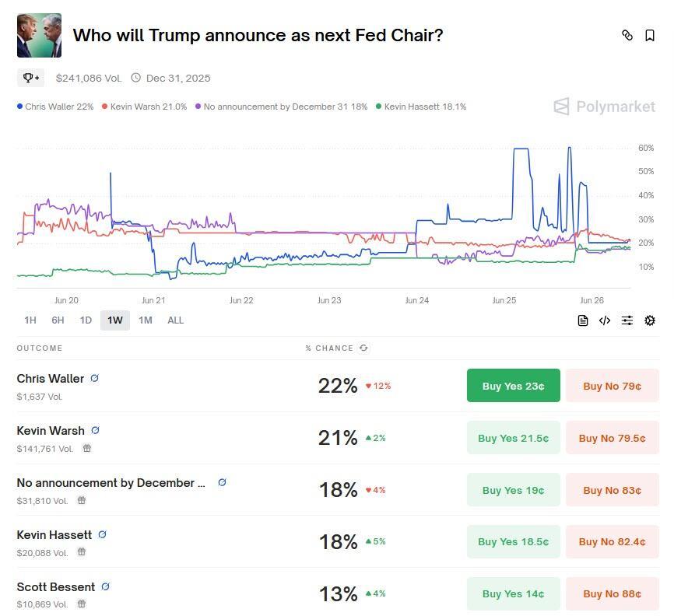Switch chart to 1M range

(x=145, y=320)
